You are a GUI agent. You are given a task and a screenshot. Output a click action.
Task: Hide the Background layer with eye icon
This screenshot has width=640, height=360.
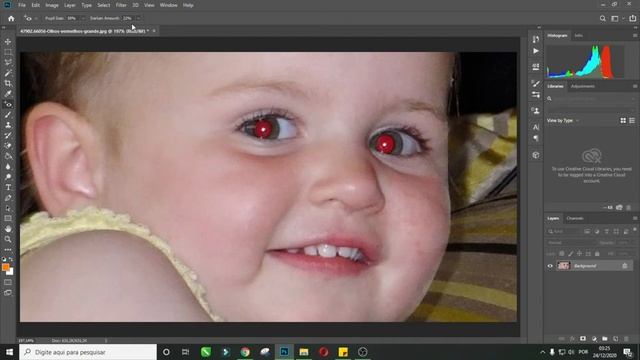pos(550,266)
